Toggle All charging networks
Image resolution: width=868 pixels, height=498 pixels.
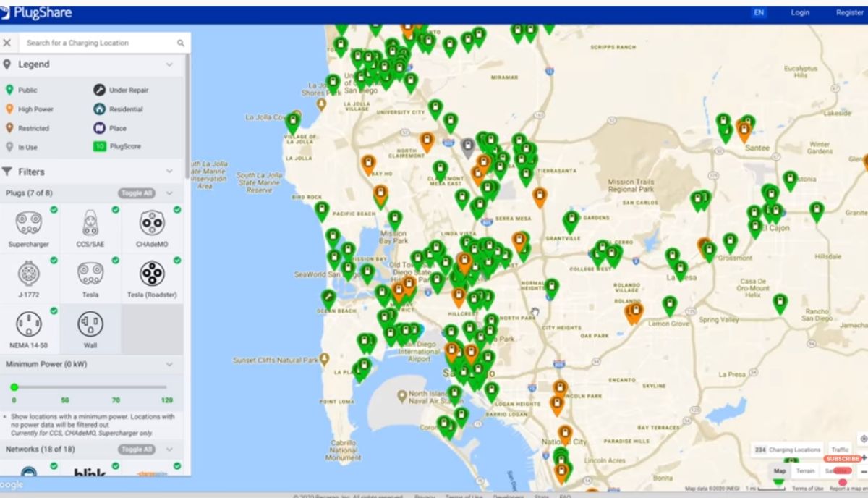click(x=137, y=449)
